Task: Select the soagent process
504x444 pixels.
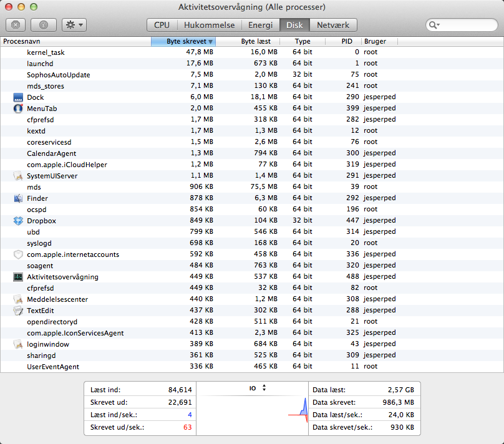Action: tap(252, 266)
